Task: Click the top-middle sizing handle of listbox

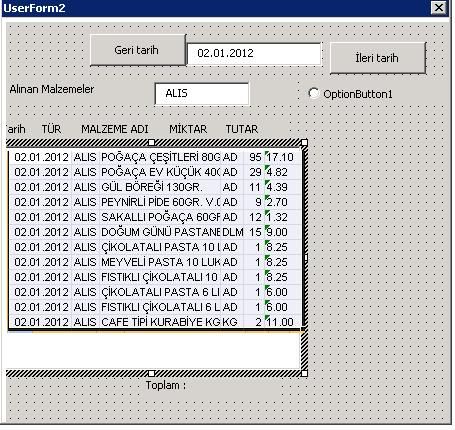Action: click(x=151, y=143)
